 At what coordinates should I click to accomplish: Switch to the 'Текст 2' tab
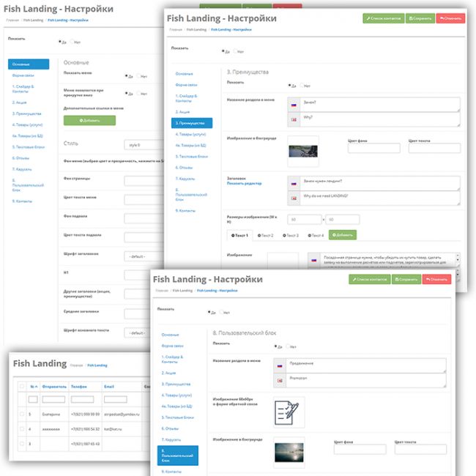264,235
